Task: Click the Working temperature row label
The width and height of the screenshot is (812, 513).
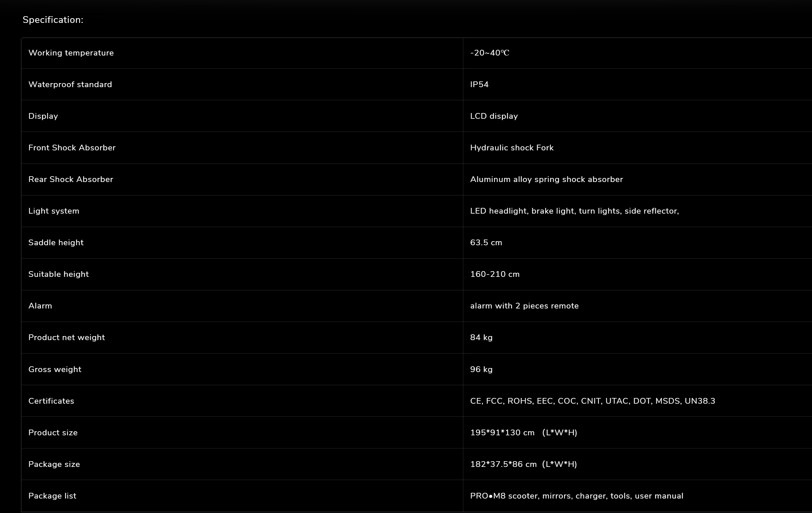Action: click(x=71, y=53)
